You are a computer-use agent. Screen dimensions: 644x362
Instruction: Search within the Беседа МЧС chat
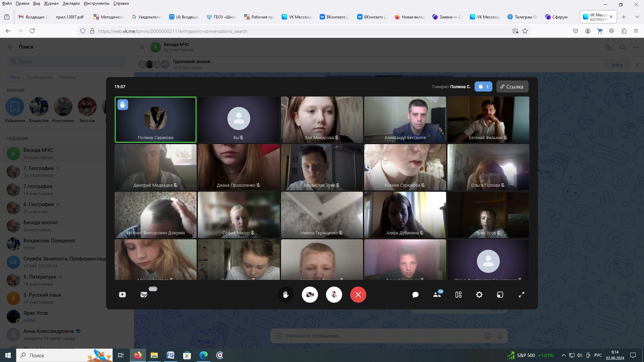[x=623, y=47]
